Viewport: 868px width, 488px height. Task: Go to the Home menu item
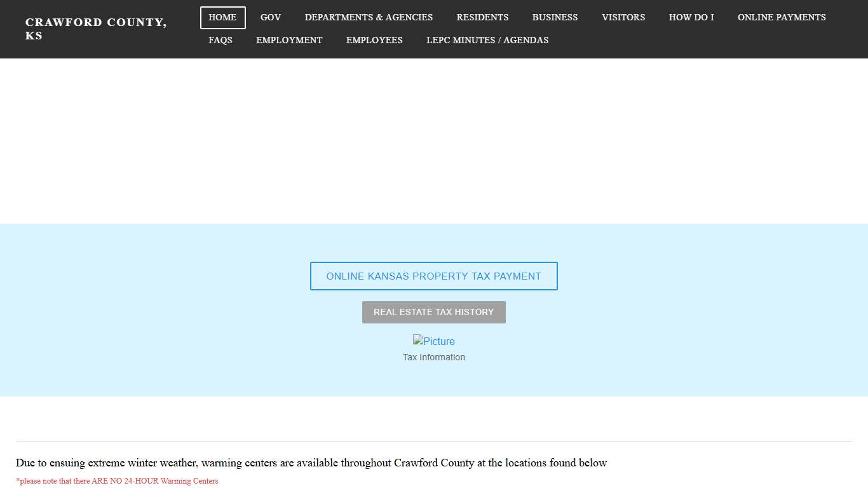click(222, 17)
